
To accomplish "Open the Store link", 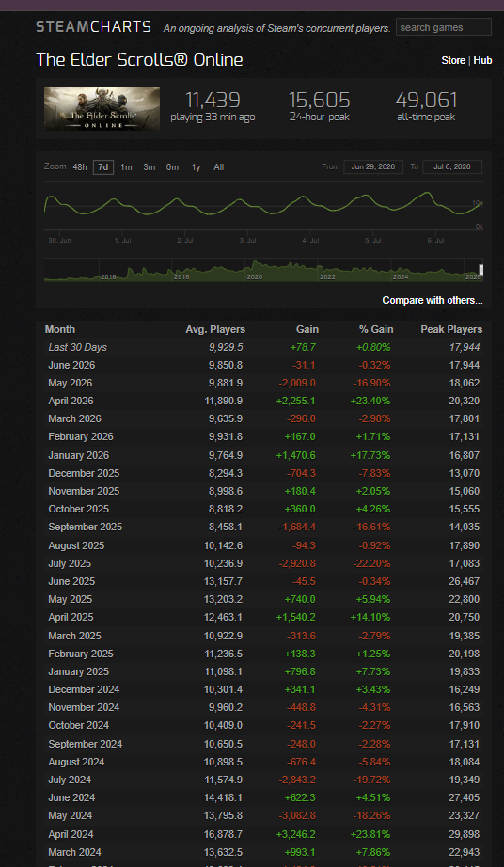I will click(453, 60).
